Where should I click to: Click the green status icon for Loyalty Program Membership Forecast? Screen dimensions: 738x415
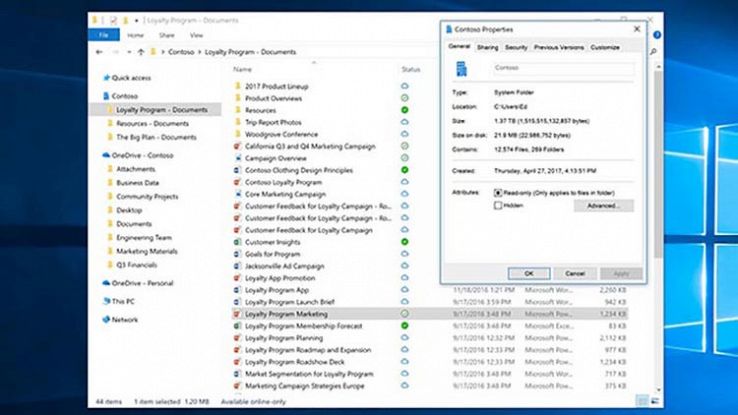tap(404, 326)
